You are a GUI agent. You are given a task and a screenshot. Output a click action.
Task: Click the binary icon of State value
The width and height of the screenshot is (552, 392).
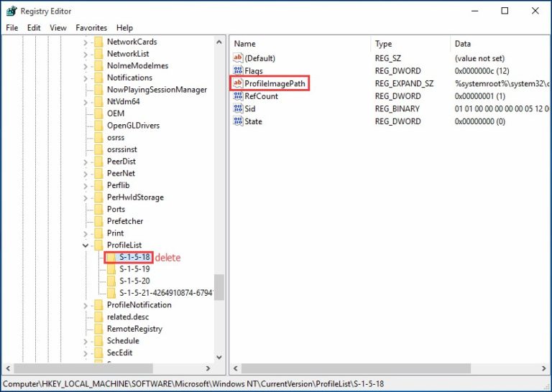tap(238, 121)
